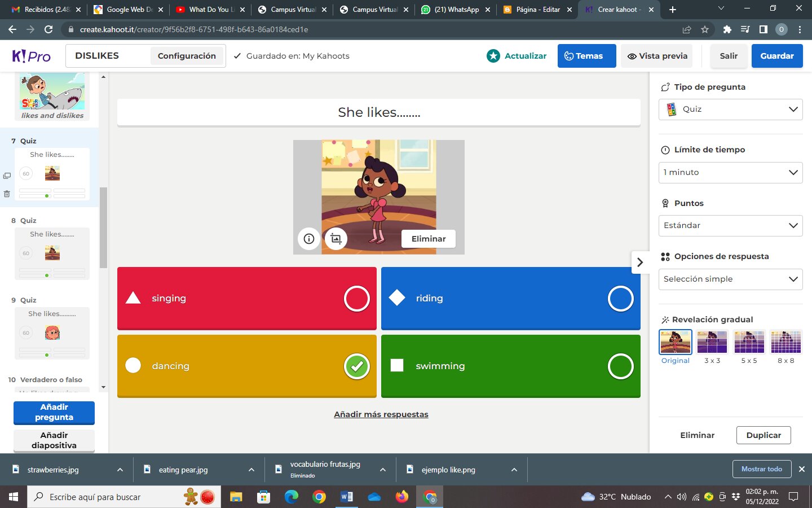
Task: Open the Selección simple answer options dropdown
Action: (x=731, y=279)
